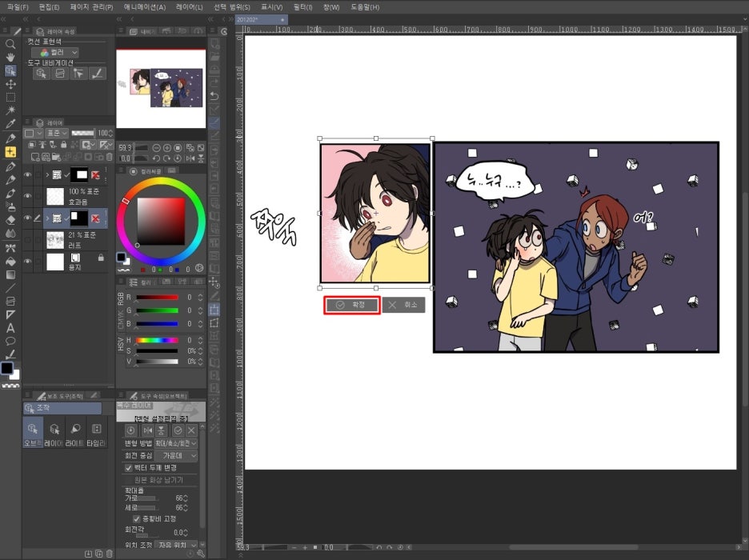Disable the 종횡비 고정 checkbox
The width and height of the screenshot is (749, 560).
click(136, 518)
